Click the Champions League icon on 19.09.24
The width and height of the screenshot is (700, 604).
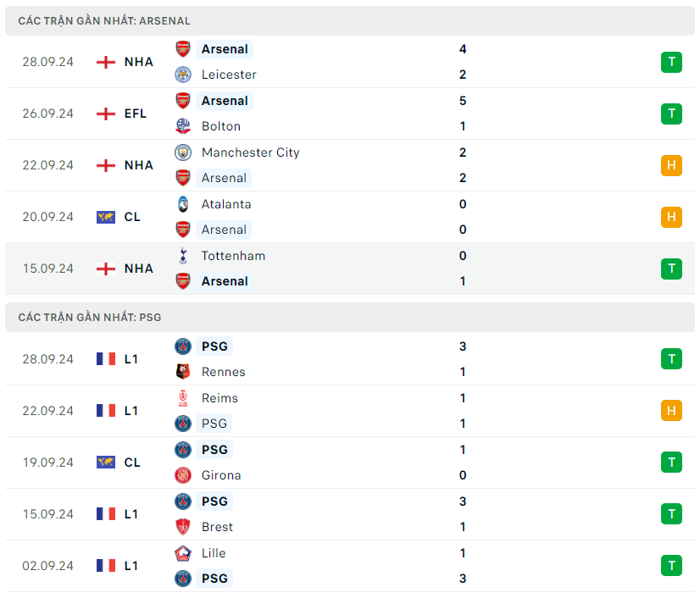tap(106, 463)
